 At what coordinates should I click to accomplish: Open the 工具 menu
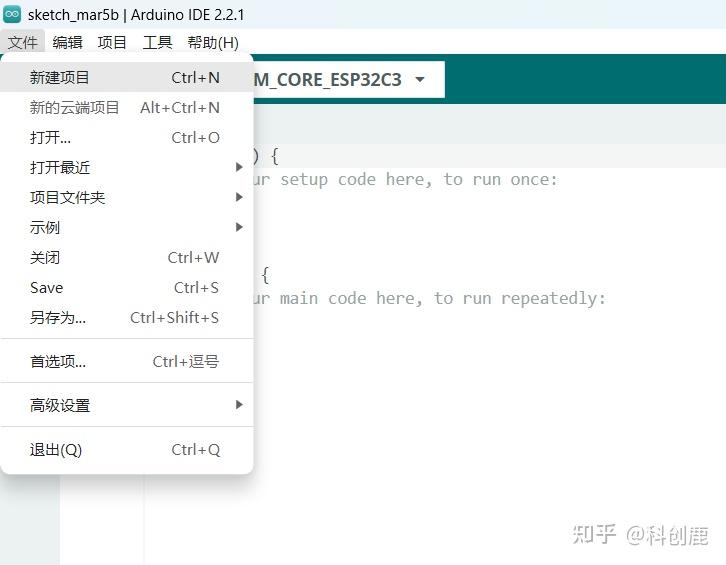pos(157,43)
